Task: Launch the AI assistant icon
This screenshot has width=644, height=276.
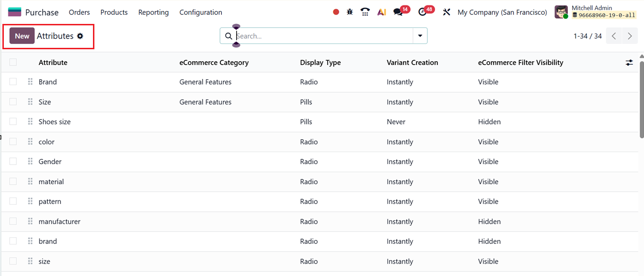Action: tap(381, 12)
